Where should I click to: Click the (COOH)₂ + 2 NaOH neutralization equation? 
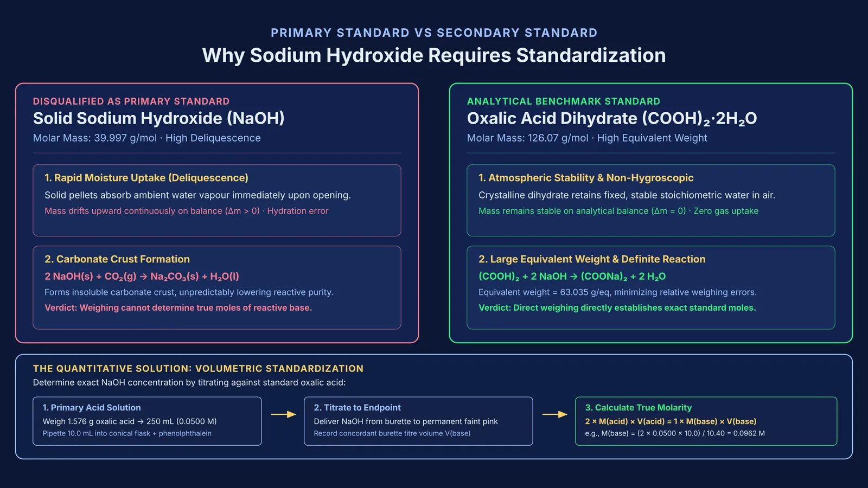572,277
